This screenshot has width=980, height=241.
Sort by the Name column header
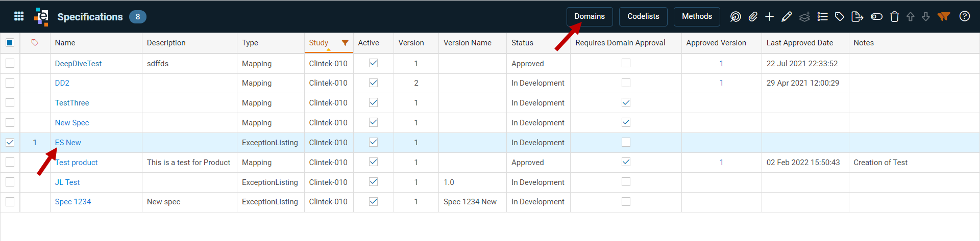point(65,43)
